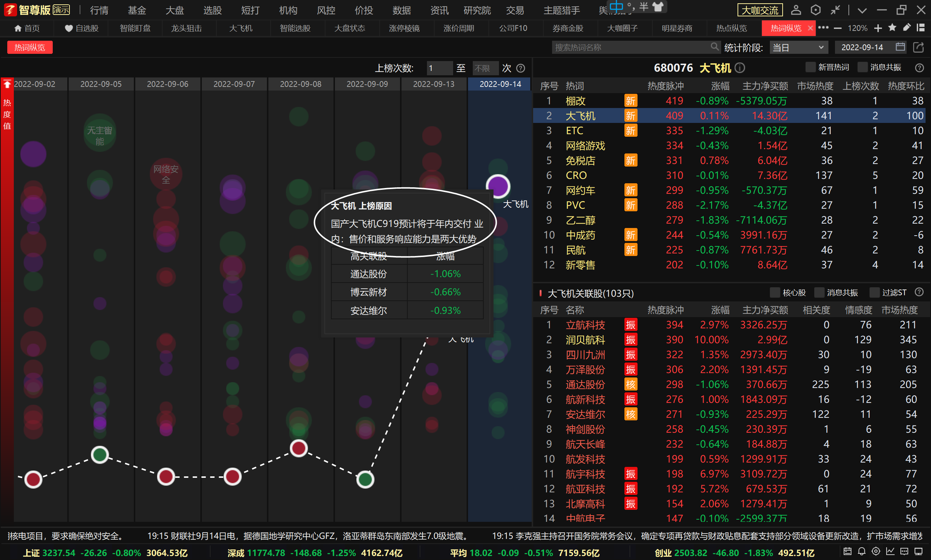Click the search magnifier icon in hot-word search
Image resolution: width=931 pixels, height=560 pixels.
[714, 47]
